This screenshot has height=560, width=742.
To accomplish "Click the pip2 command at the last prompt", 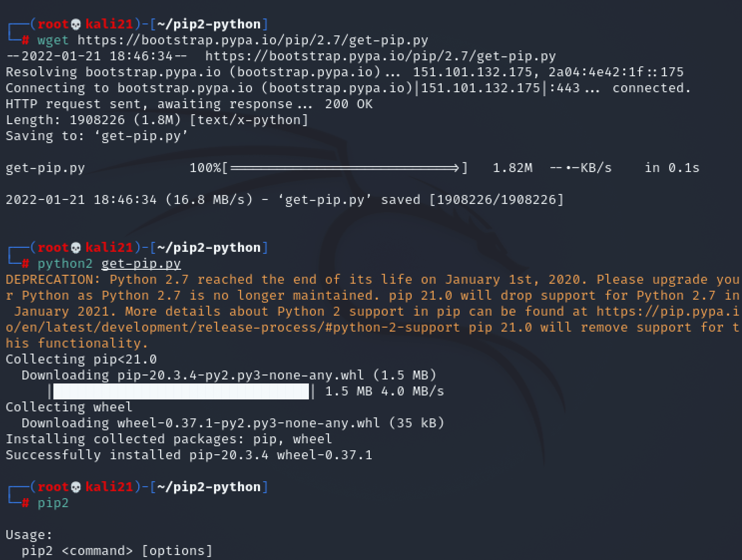I will [x=53, y=503].
